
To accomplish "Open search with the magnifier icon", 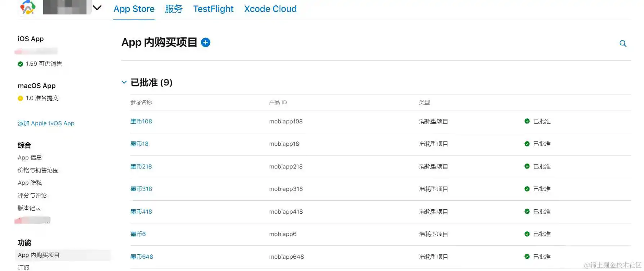I will 623,44.
